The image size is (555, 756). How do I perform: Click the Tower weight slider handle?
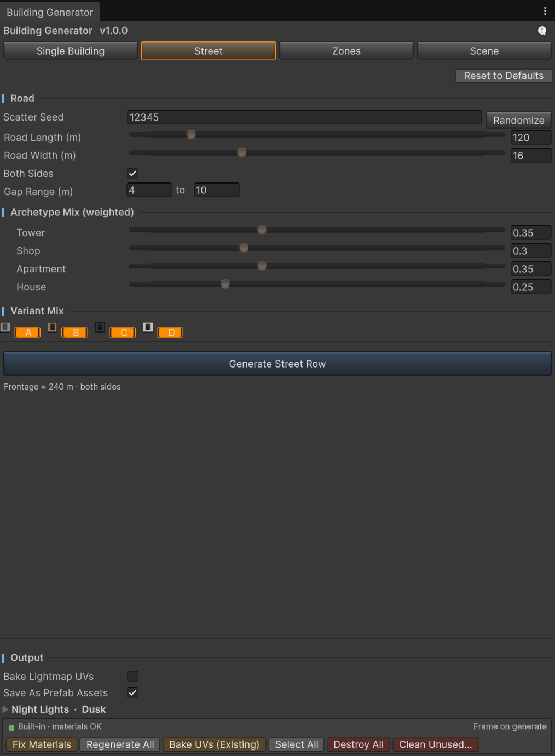click(x=262, y=230)
